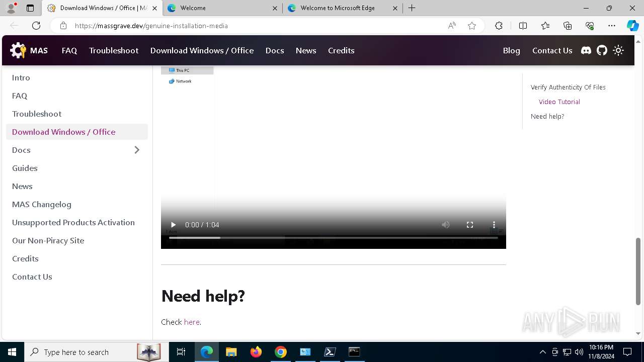Close the Download Windows / Office tab
644x362 pixels.
click(154, 8)
